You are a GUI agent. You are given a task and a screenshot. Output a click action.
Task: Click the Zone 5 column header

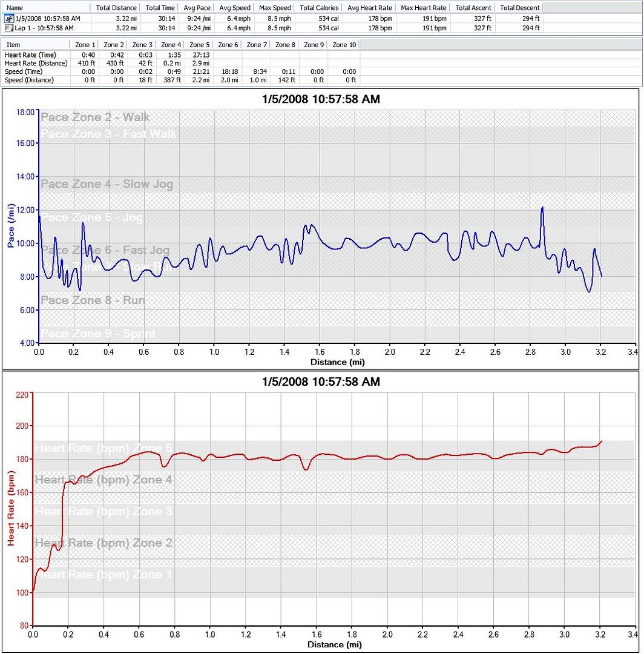click(200, 45)
